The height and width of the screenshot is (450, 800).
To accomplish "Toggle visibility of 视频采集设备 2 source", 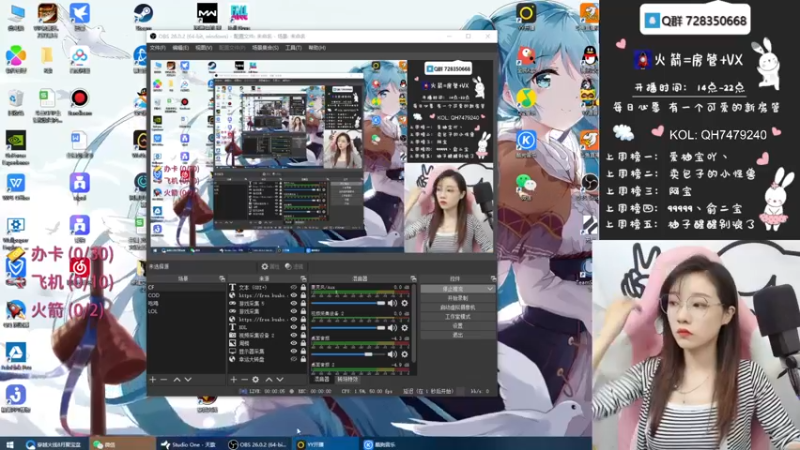I will coord(294,335).
